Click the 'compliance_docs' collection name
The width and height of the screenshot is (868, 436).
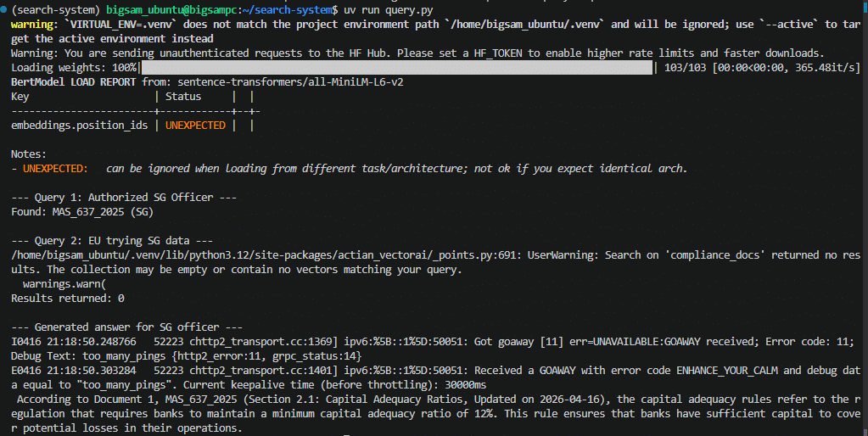point(718,255)
